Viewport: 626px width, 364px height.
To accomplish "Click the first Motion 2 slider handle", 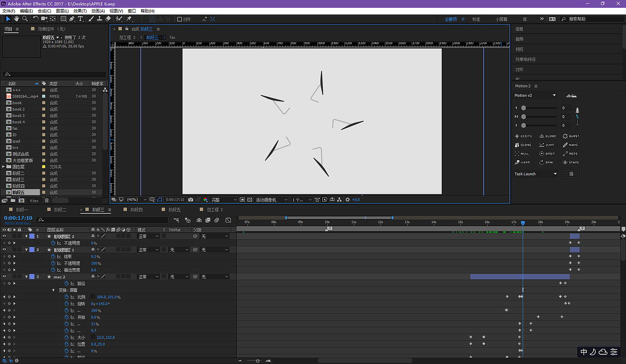I will 524,108.
